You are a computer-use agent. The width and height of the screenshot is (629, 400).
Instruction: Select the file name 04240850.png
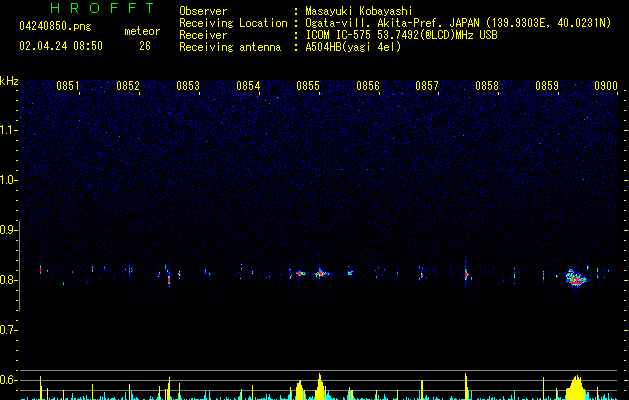(55, 26)
